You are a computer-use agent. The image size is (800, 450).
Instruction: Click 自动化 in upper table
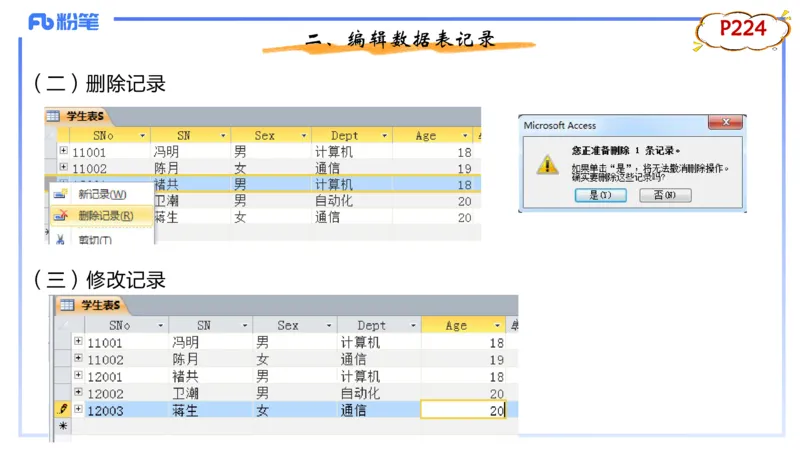coord(334,201)
